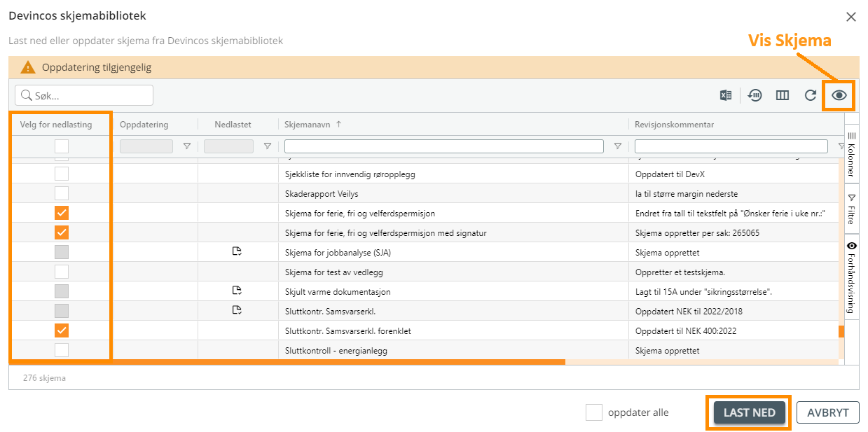Check the box for Sjekkliste for innvendig røropplegg
Image resolution: width=868 pixels, height=432 pixels.
coord(62,174)
